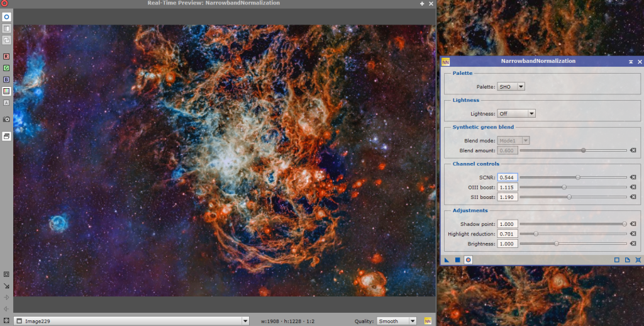Click the Blend amount 0.600 field
The image size is (644, 326).
pyautogui.click(x=508, y=150)
